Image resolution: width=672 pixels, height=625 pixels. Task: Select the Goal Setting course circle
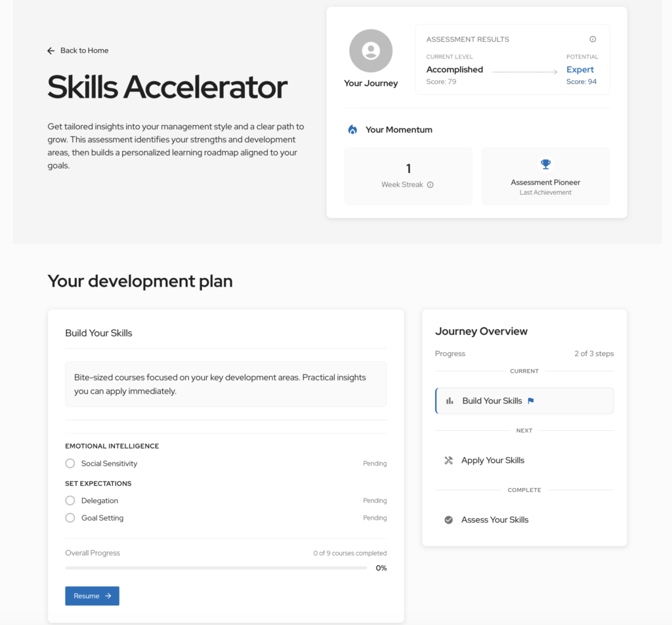(70, 518)
